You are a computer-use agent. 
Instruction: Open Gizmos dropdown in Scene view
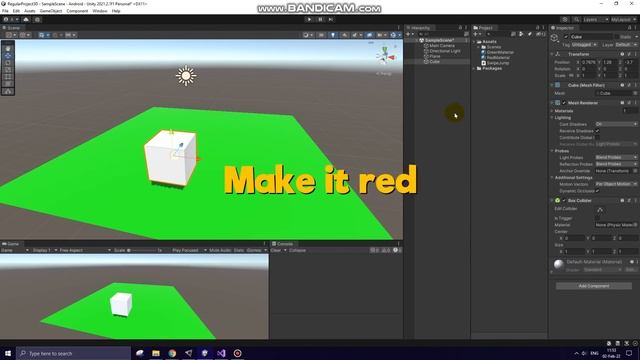[x=395, y=35]
